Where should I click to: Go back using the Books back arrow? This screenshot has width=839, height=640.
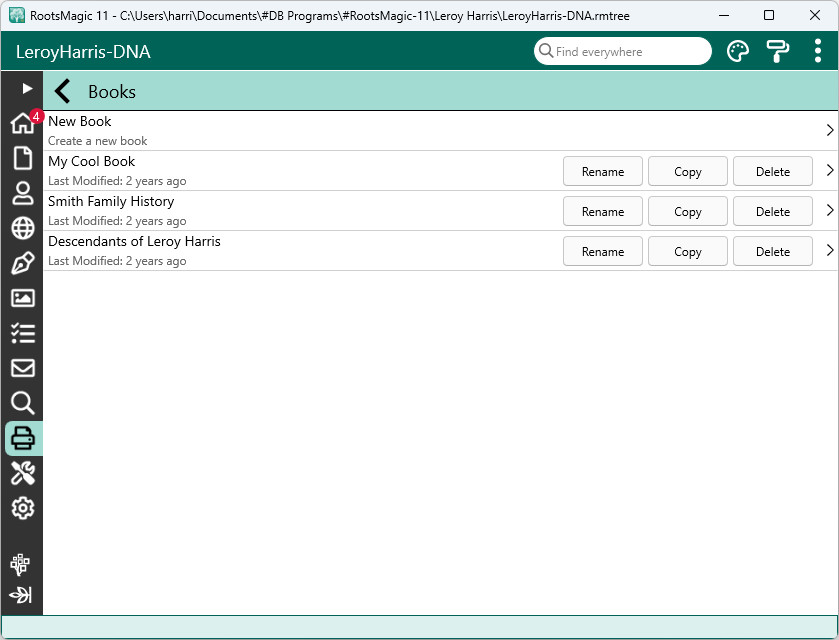(x=63, y=91)
